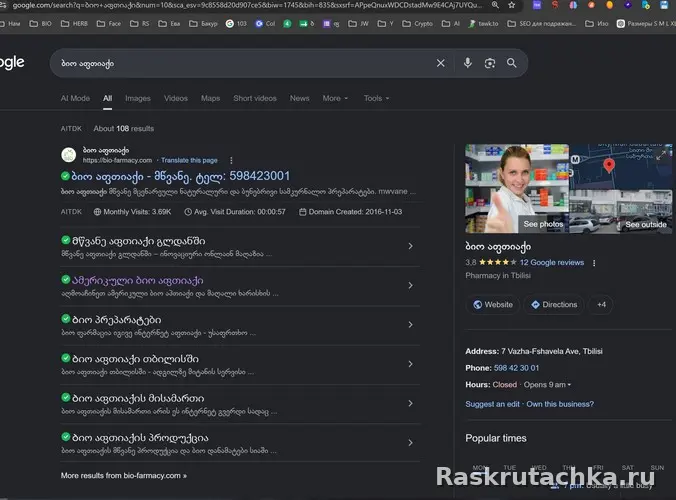Click Own this business? link
Screen dimensions: 676x500
(560, 404)
